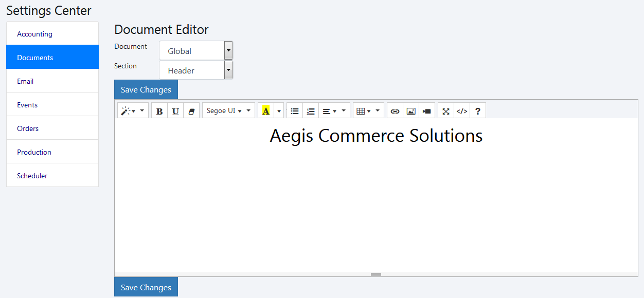Switch to HTML code view
The image size is (644, 298).
click(462, 111)
